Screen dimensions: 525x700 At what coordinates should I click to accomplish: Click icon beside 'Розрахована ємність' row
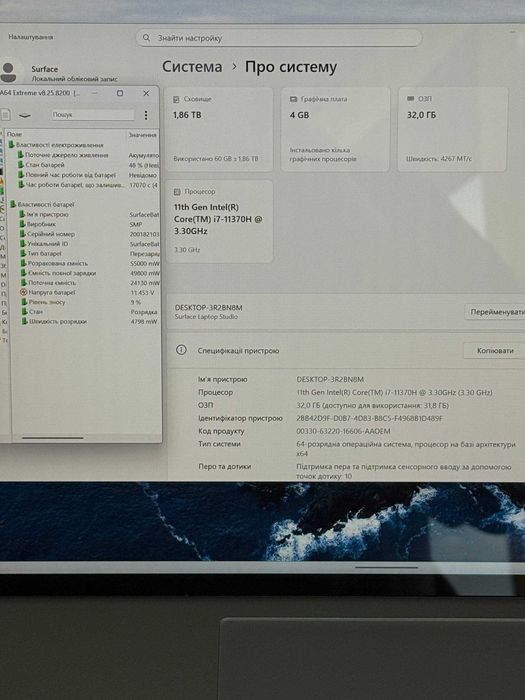[23, 263]
